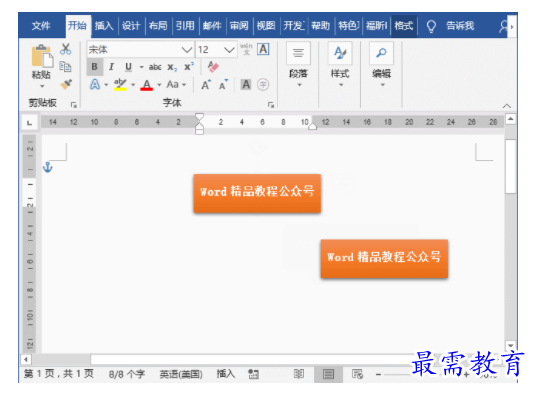This screenshot has height=395, width=533.
Task: Click the Copy icon
Action: point(65,66)
